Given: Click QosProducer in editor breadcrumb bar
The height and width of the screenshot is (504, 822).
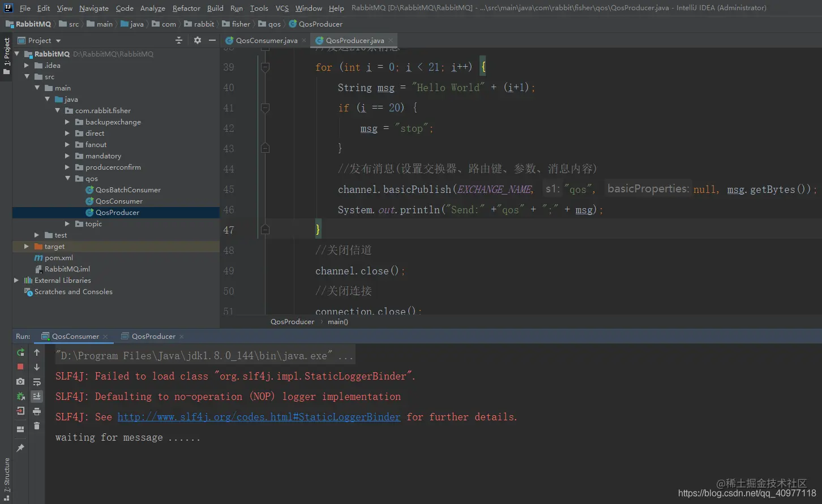Looking at the screenshot, I should click(292, 321).
